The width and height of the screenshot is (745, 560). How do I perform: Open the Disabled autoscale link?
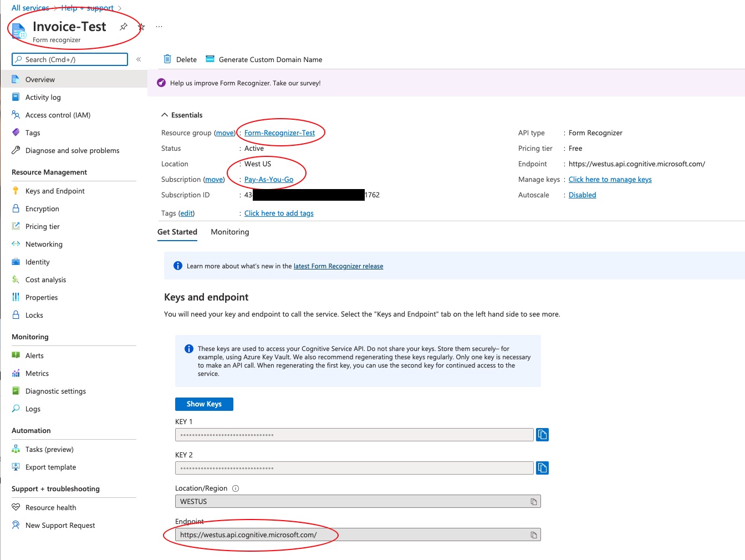coord(583,195)
